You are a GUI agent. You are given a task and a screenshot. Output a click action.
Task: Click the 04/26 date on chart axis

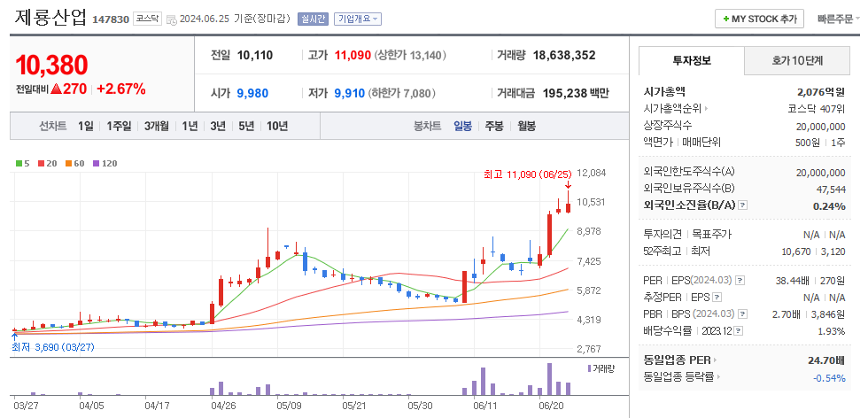pyautogui.click(x=223, y=406)
